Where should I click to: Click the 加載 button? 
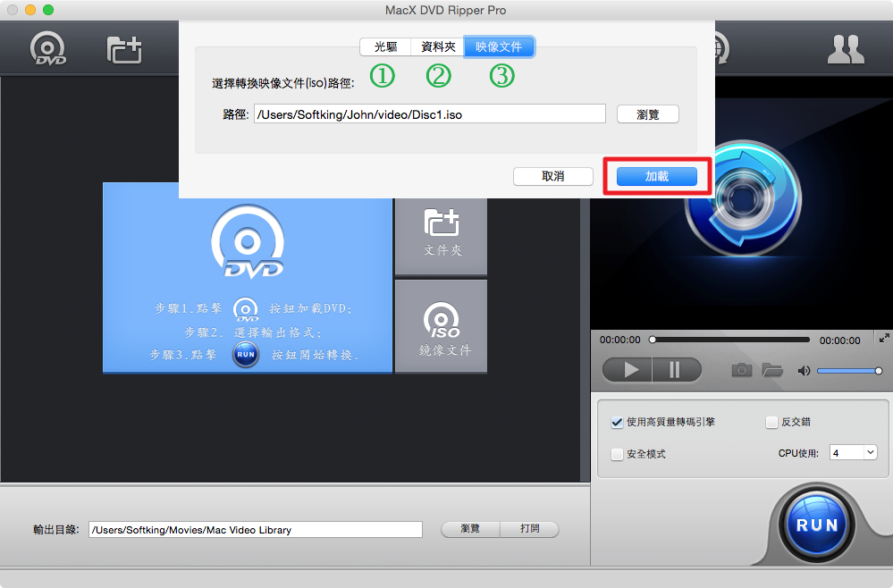click(657, 177)
